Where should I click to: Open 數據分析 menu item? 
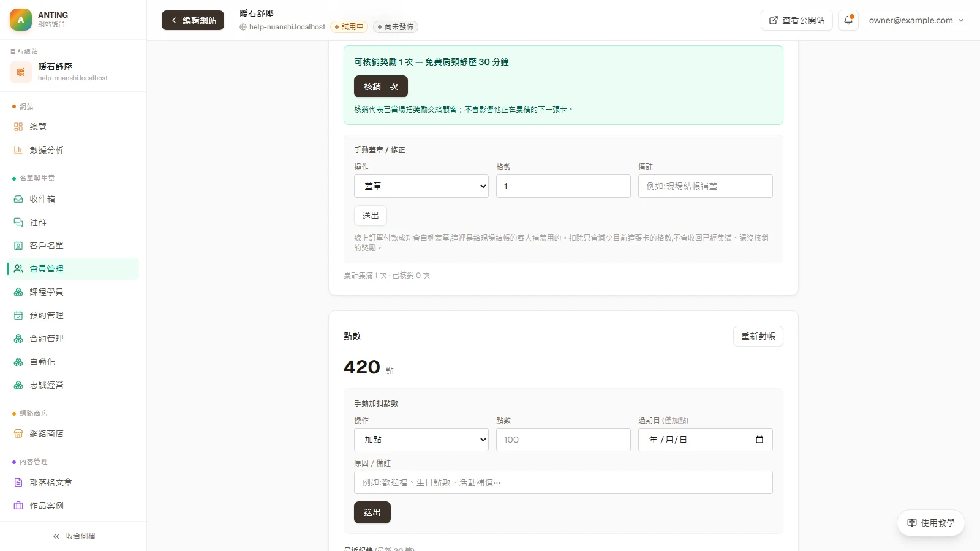click(73, 150)
